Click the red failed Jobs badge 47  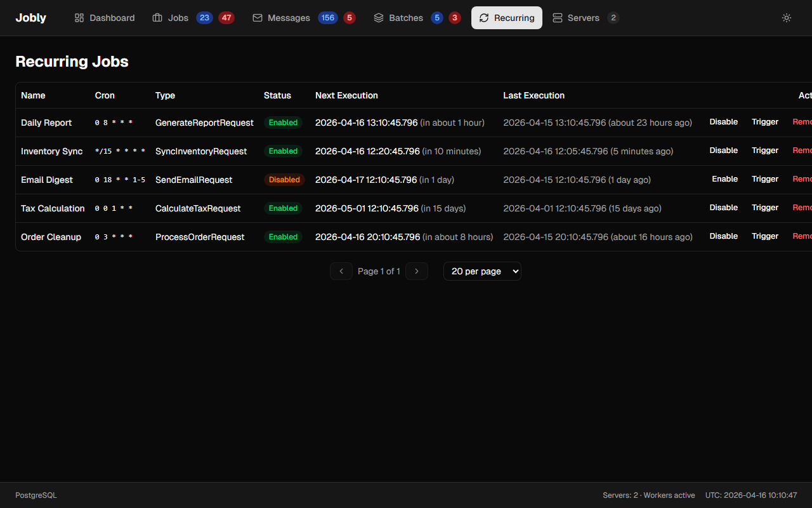(x=226, y=18)
